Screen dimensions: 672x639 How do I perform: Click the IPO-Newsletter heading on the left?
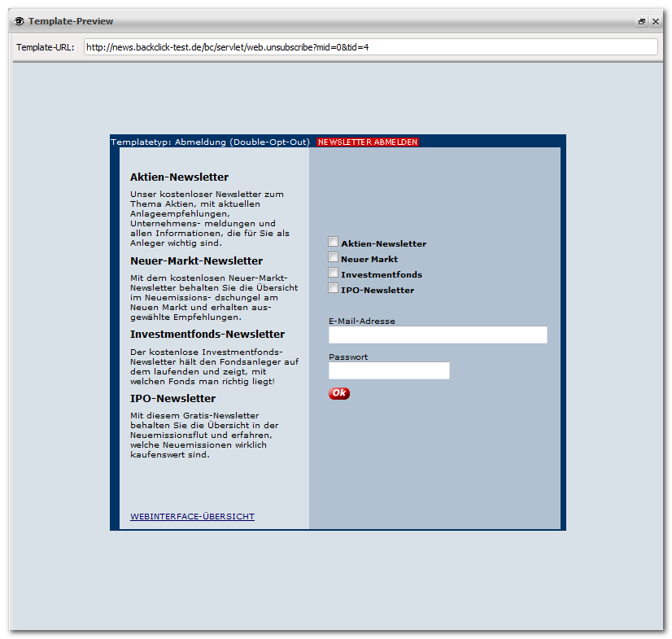click(172, 398)
